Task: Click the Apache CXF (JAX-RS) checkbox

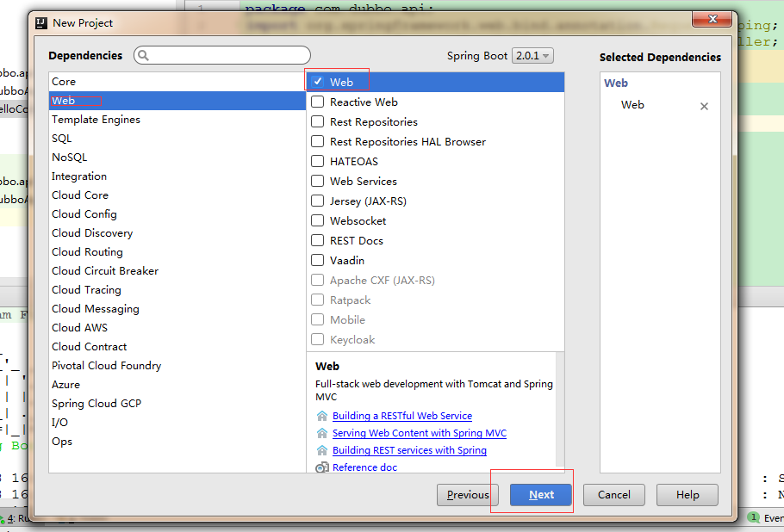Action: [318, 280]
